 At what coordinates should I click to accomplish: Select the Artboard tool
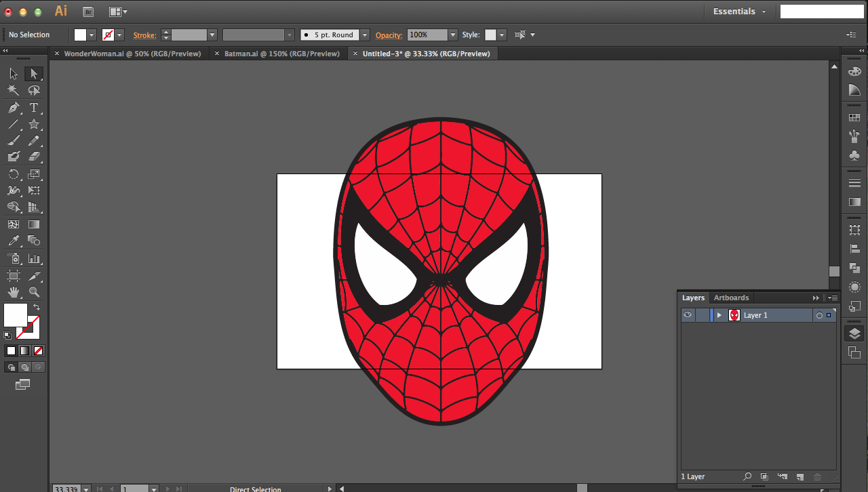(14, 276)
